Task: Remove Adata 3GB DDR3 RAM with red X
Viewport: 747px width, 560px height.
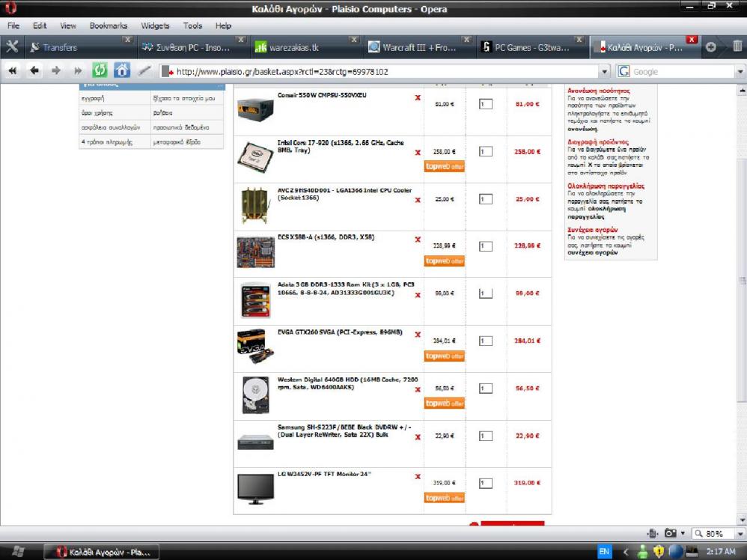Action: pos(418,295)
